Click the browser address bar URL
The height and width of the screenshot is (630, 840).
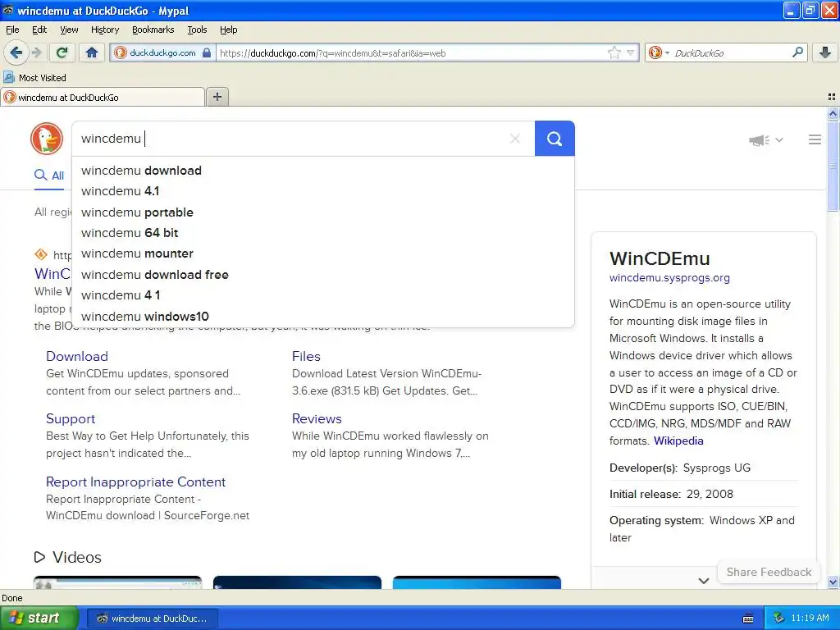coord(412,53)
